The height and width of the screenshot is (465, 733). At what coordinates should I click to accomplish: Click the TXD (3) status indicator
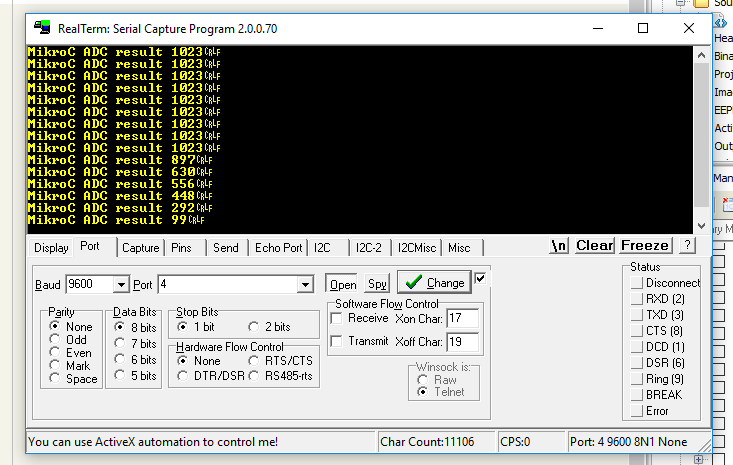636,315
